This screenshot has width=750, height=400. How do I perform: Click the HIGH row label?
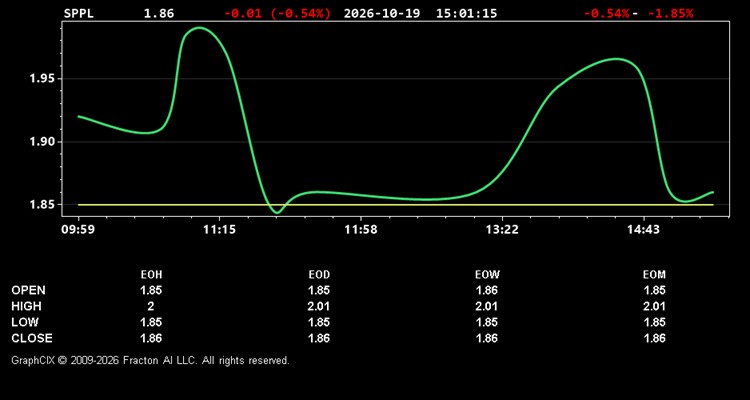(x=27, y=306)
